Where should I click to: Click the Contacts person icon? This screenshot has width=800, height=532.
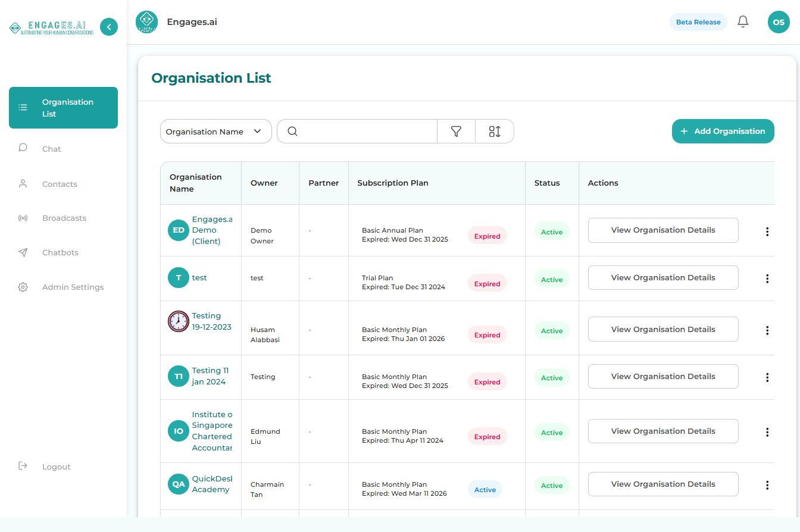pyautogui.click(x=23, y=183)
